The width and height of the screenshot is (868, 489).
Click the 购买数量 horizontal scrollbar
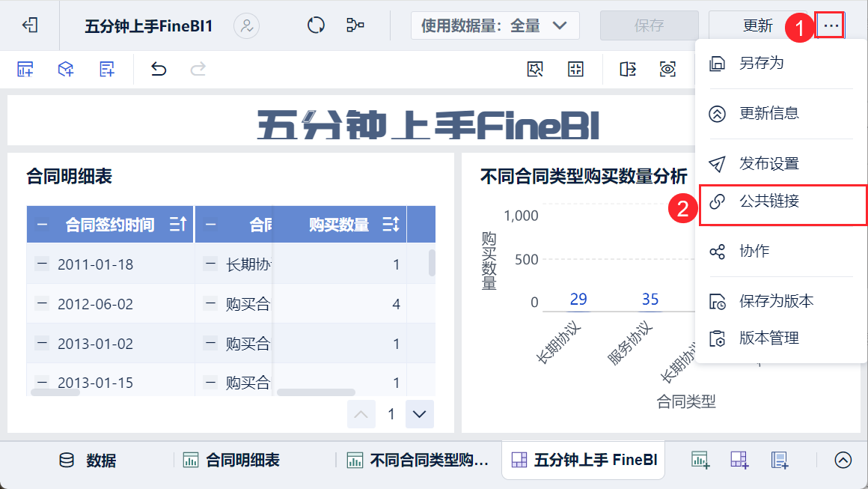click(316, 392)
